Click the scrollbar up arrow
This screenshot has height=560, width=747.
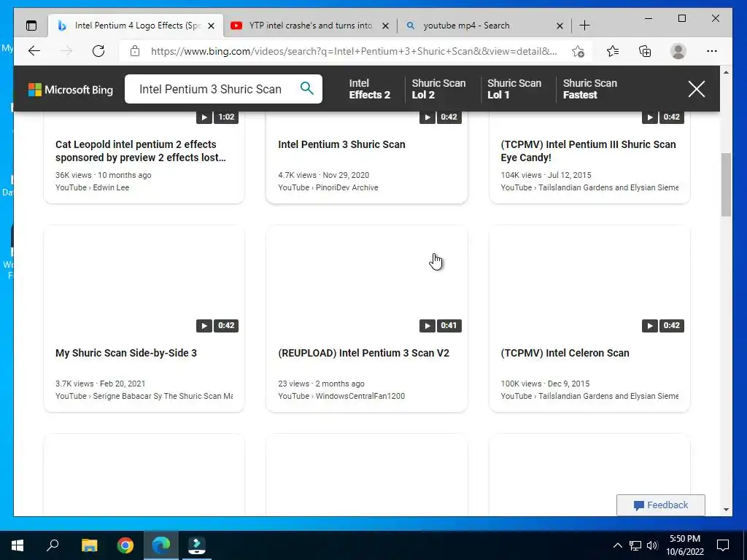click(x=726, y=72)
